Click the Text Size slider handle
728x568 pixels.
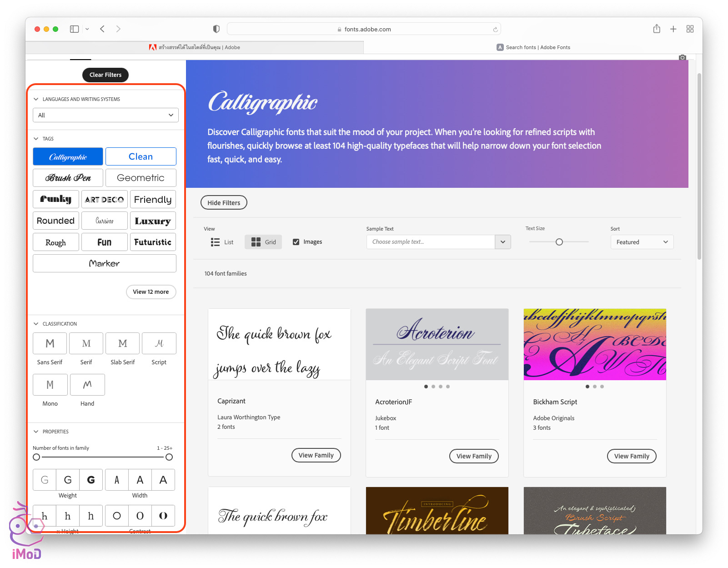tap(559, 242)
